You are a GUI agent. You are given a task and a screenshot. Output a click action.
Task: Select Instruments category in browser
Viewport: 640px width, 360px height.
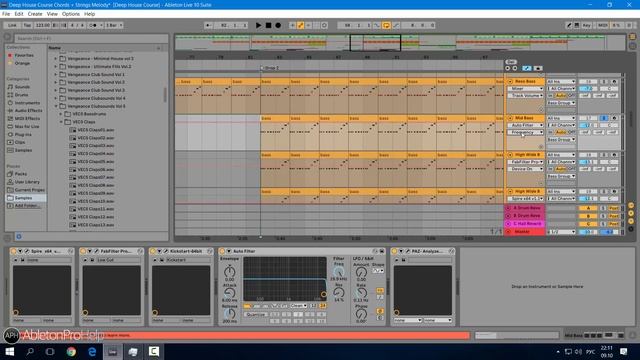pyautogui.click(x=27, y=102)
